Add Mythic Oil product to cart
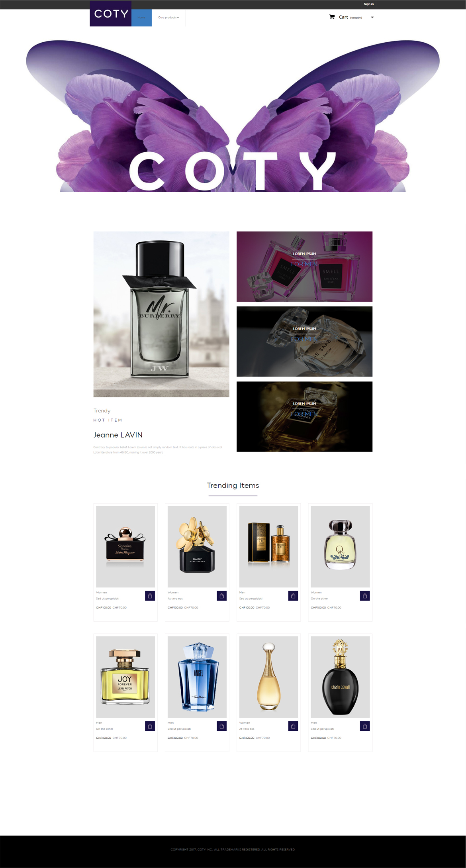 [293, 596]
